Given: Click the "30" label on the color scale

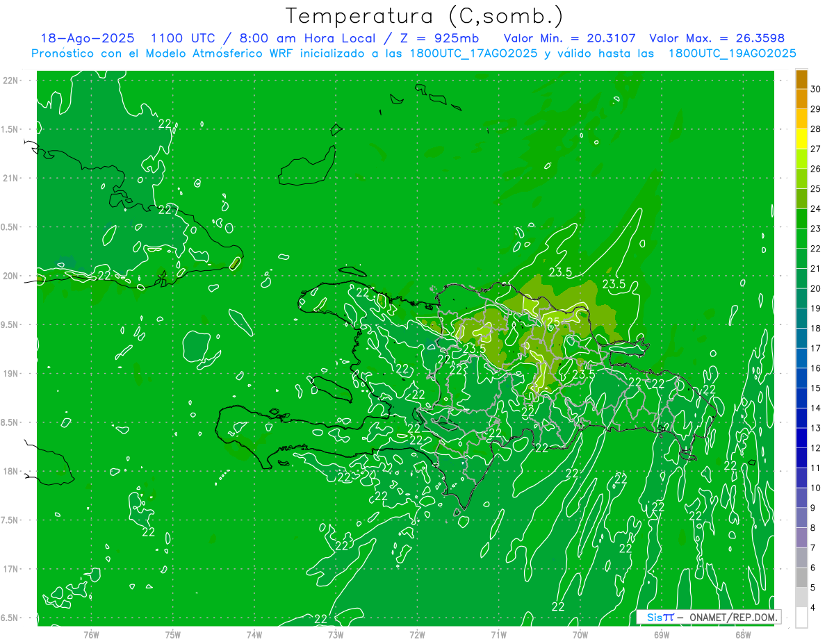Looking at the screenshot, I should pos(815,89).
